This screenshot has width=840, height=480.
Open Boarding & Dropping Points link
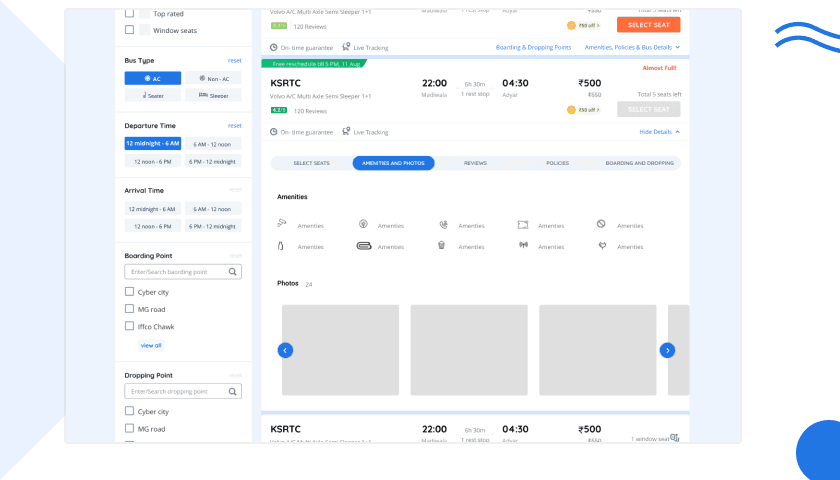pos(533,47)
